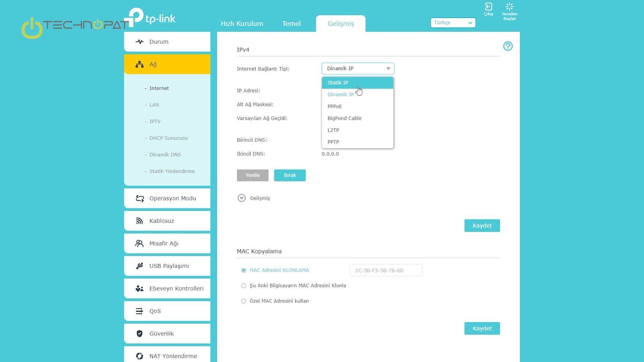Click the Çıkış logout icon

point(488,7)
